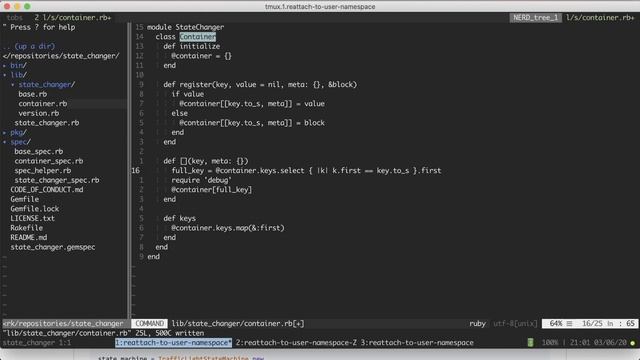This screenshot has width=640, height=360.
Task: Open state_changer_spec.rb in the tree
Action: click(x=57, y=180)
